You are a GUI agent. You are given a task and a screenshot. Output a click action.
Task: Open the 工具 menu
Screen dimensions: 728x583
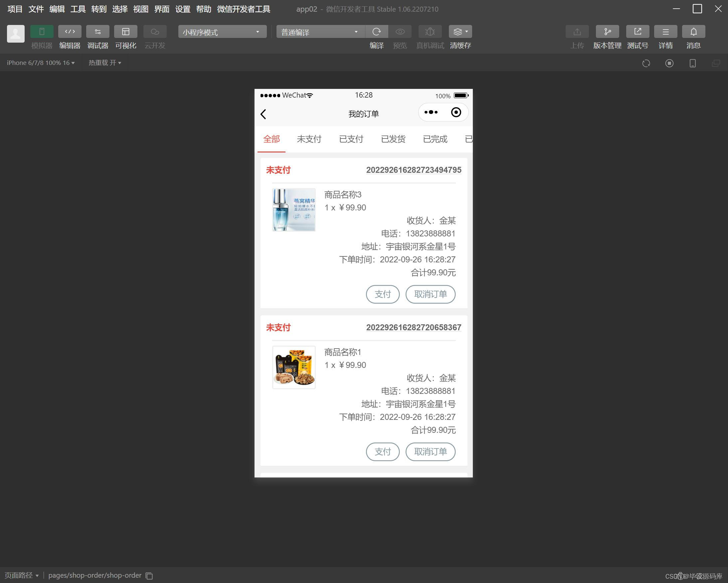point(78,9)
